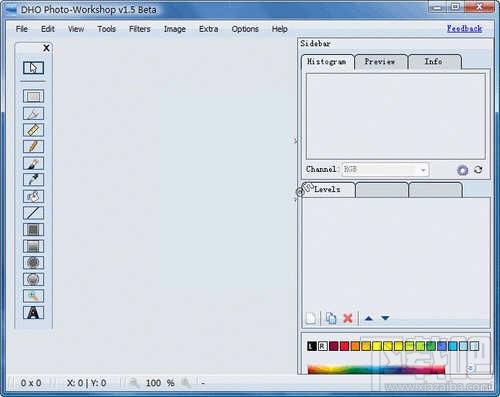The image size is (500, 397).
Task: Click the empty histogram display area
Action: [396, 116]
